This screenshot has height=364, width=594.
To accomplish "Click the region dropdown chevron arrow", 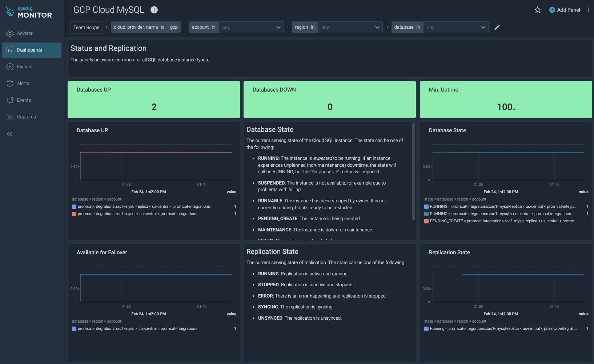I will pyautogui.click(x=377, y=27).
